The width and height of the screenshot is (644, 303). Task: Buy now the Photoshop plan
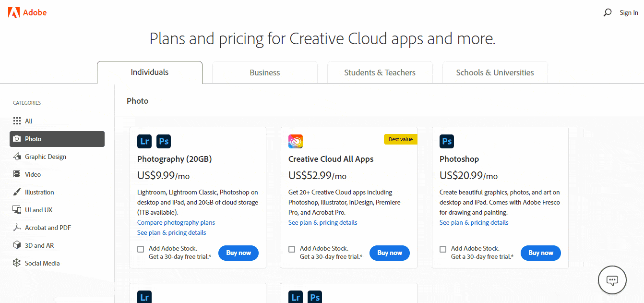click(541, 253)
